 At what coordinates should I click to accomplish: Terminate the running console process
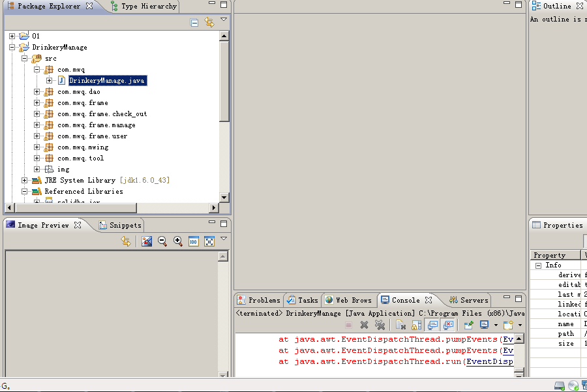click(x=348, y=325)
